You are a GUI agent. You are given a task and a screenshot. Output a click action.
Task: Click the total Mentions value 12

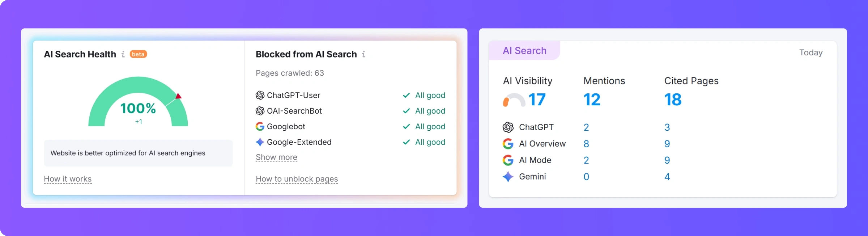click(x=592, y=100)
